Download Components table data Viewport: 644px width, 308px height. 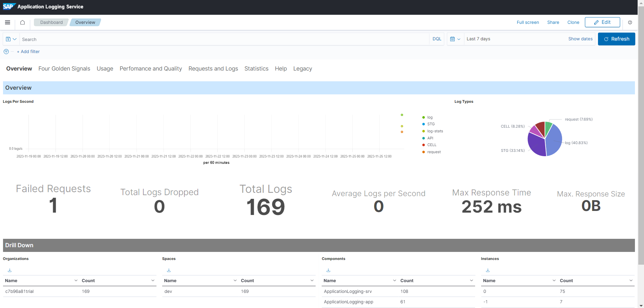(x=328, y=270)
